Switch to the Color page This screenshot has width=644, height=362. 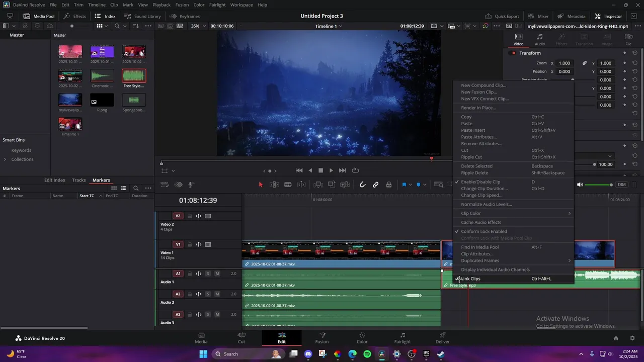tap(362, 338)
